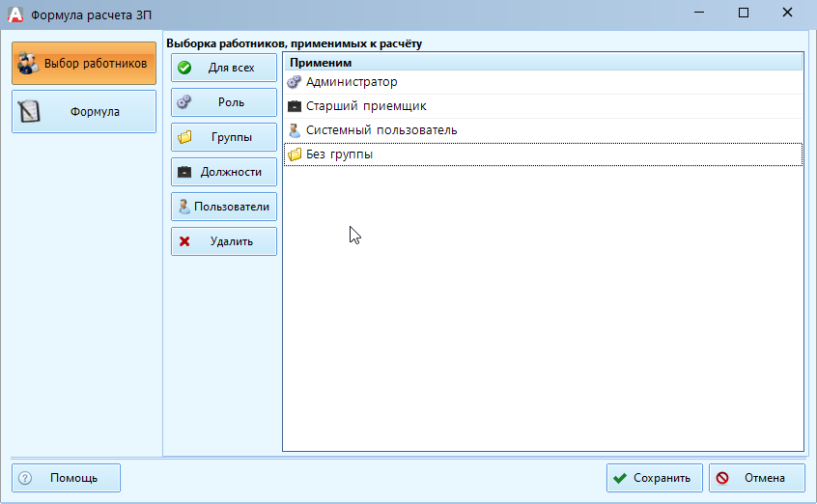817x504 pixels.
Task: Select the Старший приемщик row
Action: pyautogui.click(x=366, y=106)
